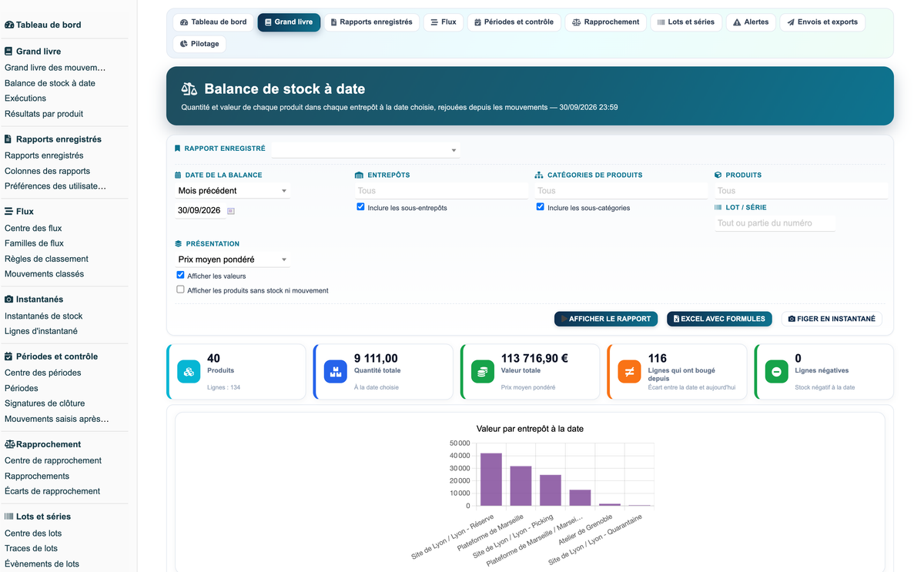
Task: Open Résultats par produit sidebar link
Action: [44, 114]
